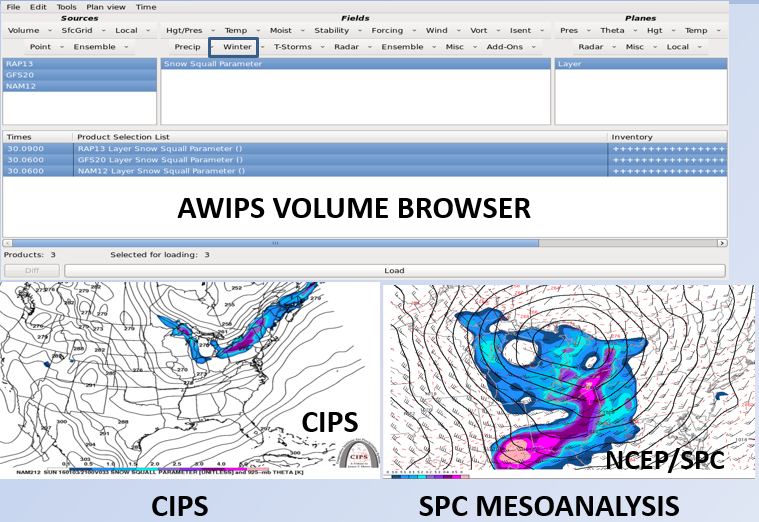Open the Time menu

tap(146, 7)
